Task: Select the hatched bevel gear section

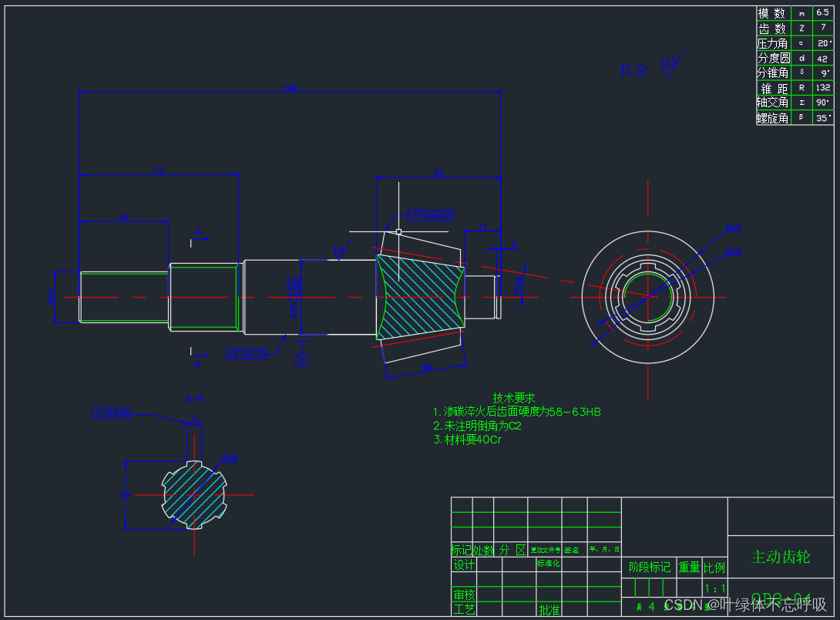Action: 421,298
